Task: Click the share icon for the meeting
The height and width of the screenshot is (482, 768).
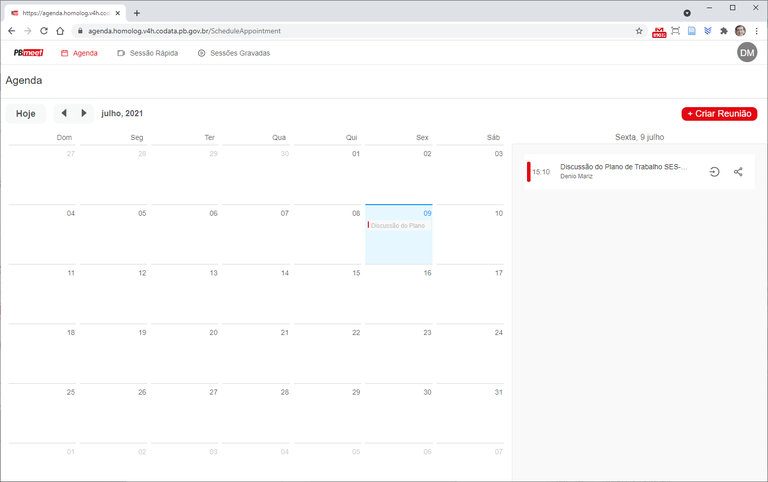Action: click(738, 172)
